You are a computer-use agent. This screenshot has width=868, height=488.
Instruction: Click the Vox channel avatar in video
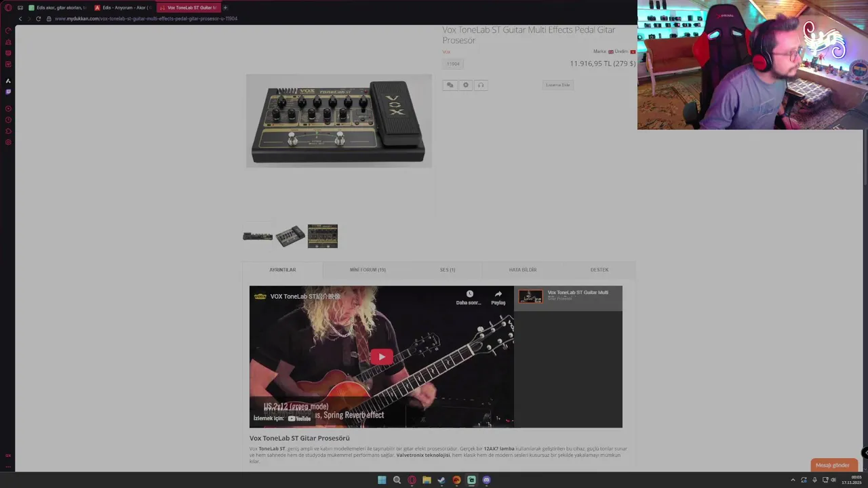[259, 296]
